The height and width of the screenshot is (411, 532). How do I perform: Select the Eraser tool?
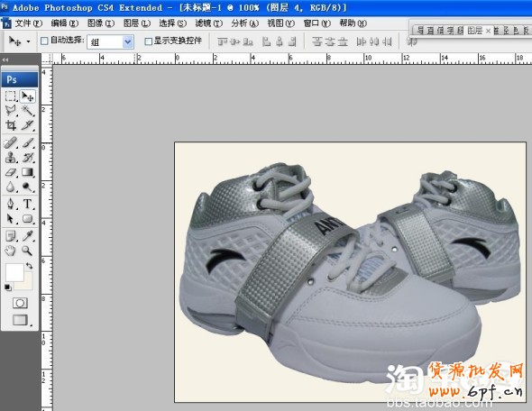[11, 172]
